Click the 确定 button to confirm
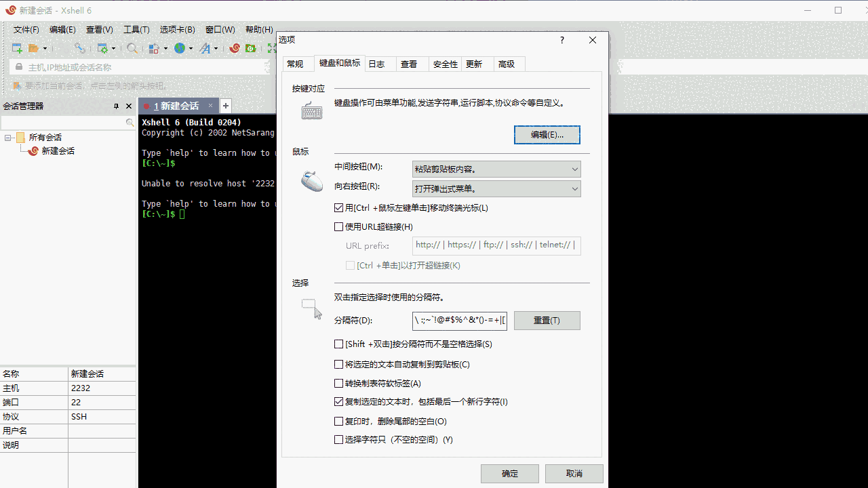The height and width of the screenshot is (488, 868). point(510,473)
